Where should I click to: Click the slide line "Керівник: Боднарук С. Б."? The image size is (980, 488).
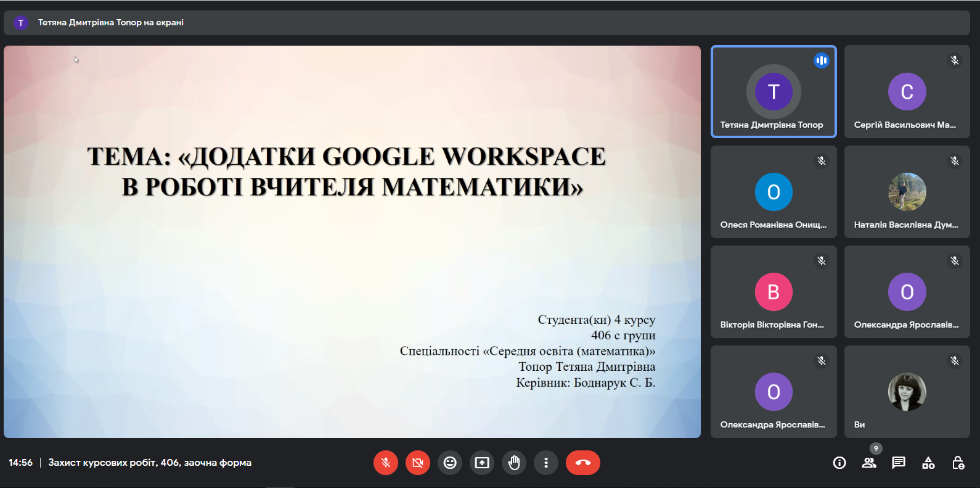586,383
